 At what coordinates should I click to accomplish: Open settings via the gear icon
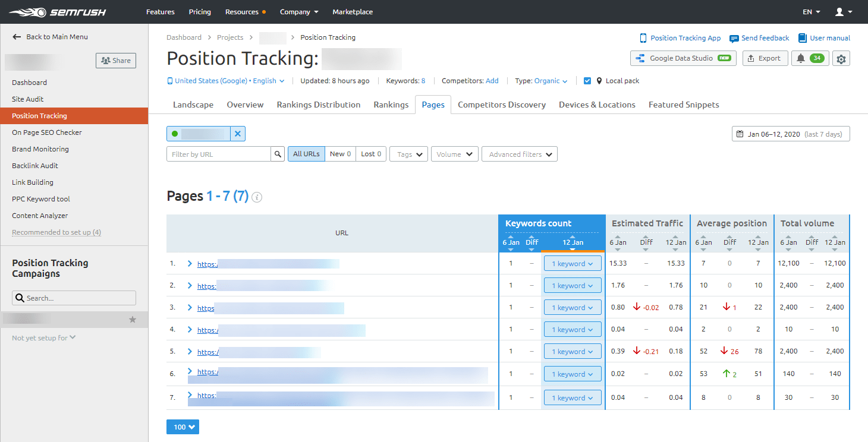tap(842, 58)
